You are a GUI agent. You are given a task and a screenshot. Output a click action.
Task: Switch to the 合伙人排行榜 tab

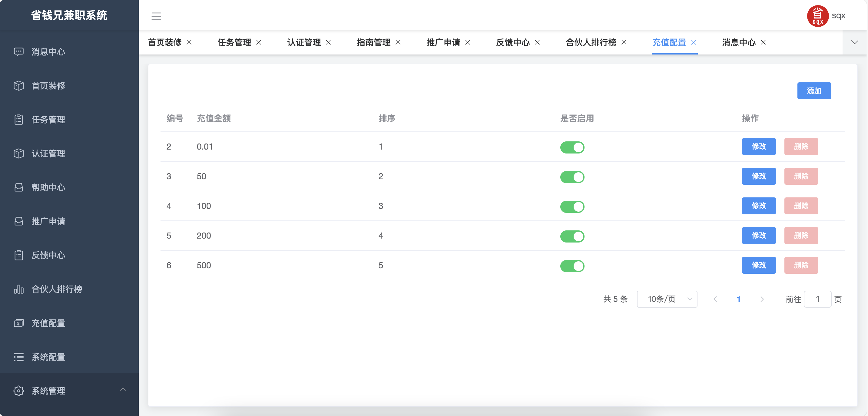591,42
